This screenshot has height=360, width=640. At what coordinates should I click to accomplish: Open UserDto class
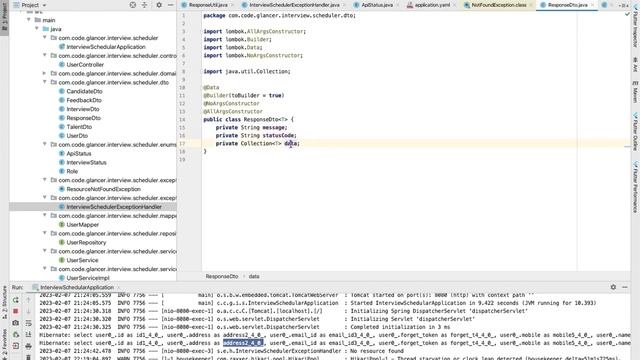(x=77, y=136)
